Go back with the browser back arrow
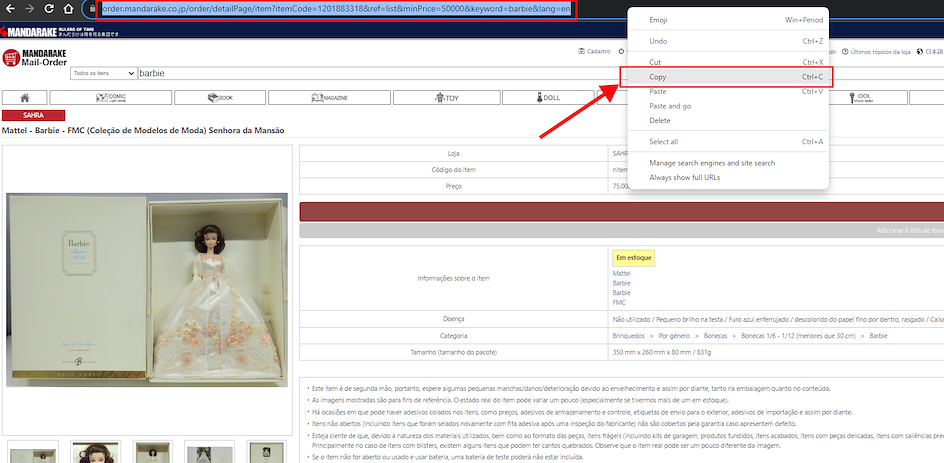Image resolution: width=944 pixels, height=463 pixels. click(10, 9)
